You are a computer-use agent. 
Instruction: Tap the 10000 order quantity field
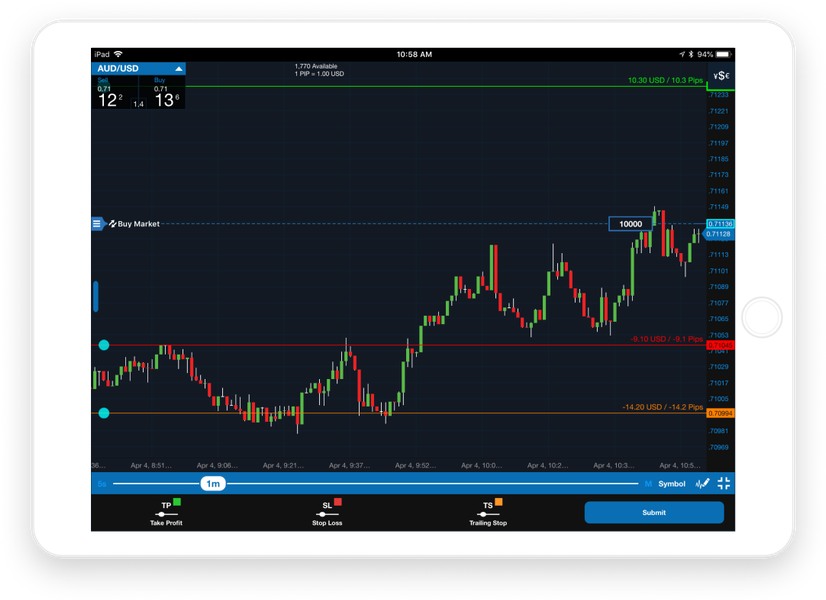(x=630, y=224)
